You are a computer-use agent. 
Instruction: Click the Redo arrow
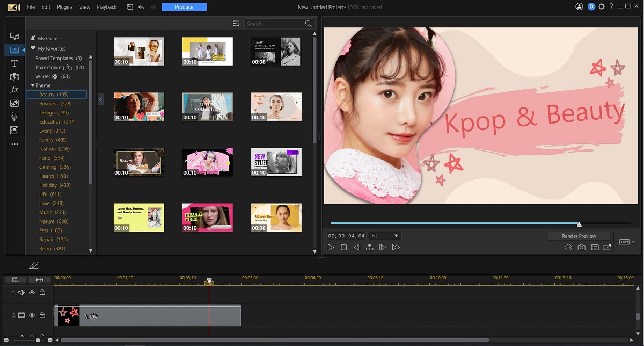point(152,7)
